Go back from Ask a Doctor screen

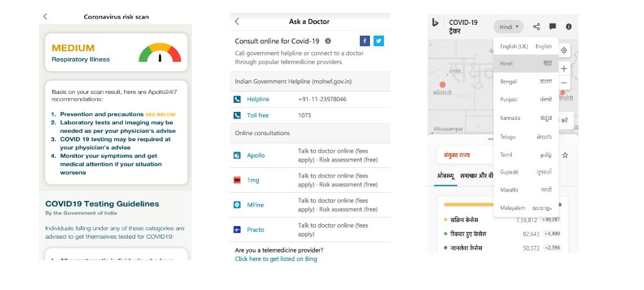(237, 21)
